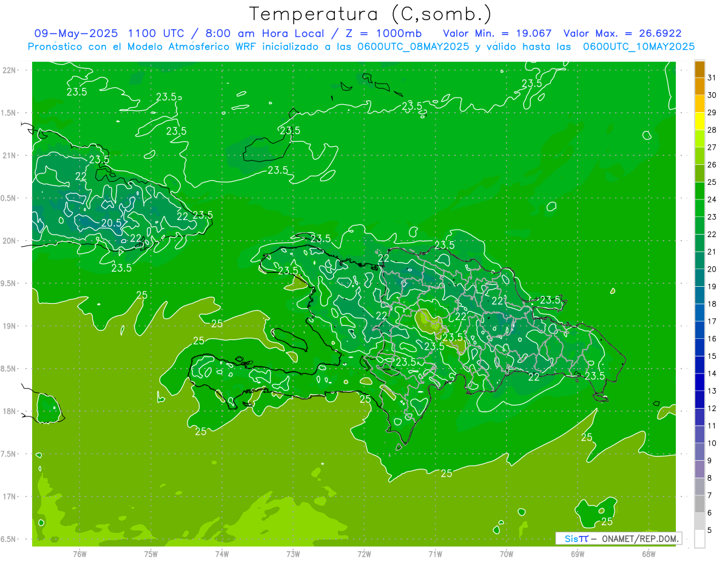Click the legend value "31"
The height and width of the screenshot is (562, 728).
coord(712,78)
